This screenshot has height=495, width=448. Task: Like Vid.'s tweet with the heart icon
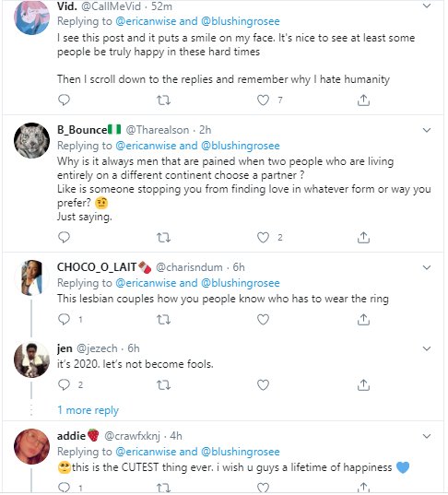263,100
